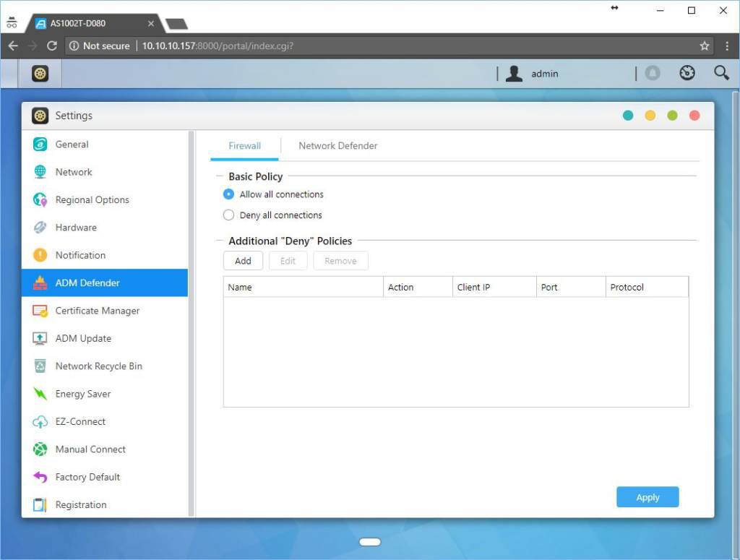Image resolution: width=740 pixels, height=560 pixels.
Task: Click the Factory Default arrow icon
Action: pyautogui.click(x=40, y=477)
